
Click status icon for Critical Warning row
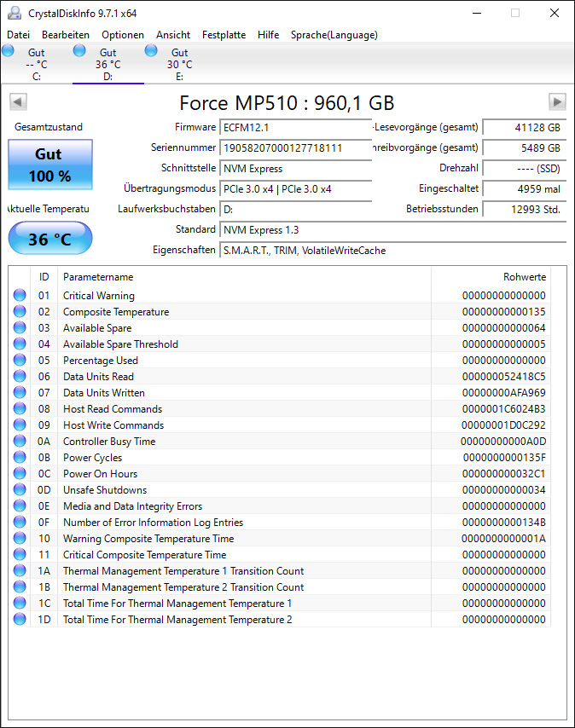click(x=20, y=295)
